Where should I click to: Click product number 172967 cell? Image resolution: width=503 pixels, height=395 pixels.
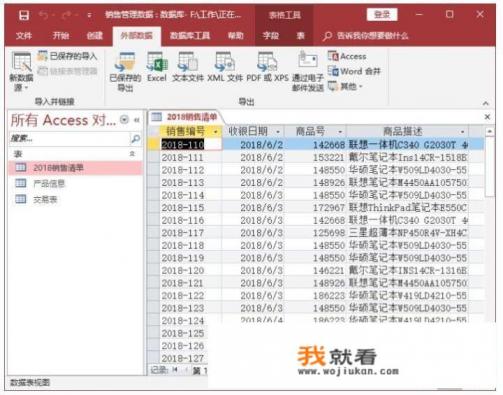click(x=316, y=208)
